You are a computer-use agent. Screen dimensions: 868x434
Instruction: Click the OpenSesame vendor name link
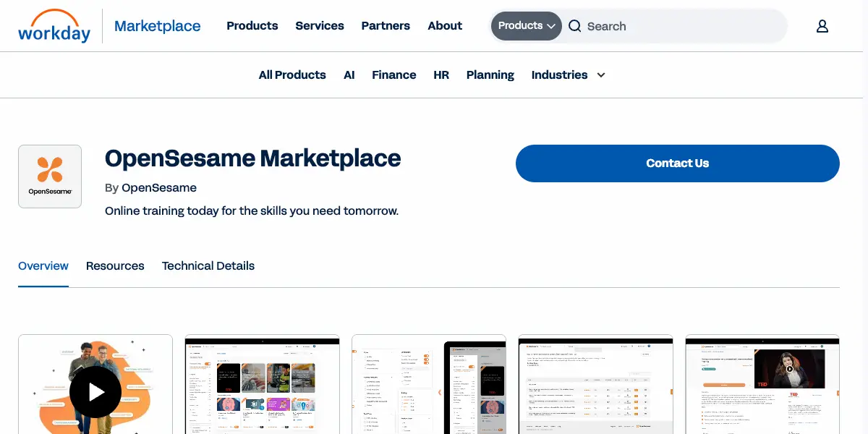(x=159, y=187)
